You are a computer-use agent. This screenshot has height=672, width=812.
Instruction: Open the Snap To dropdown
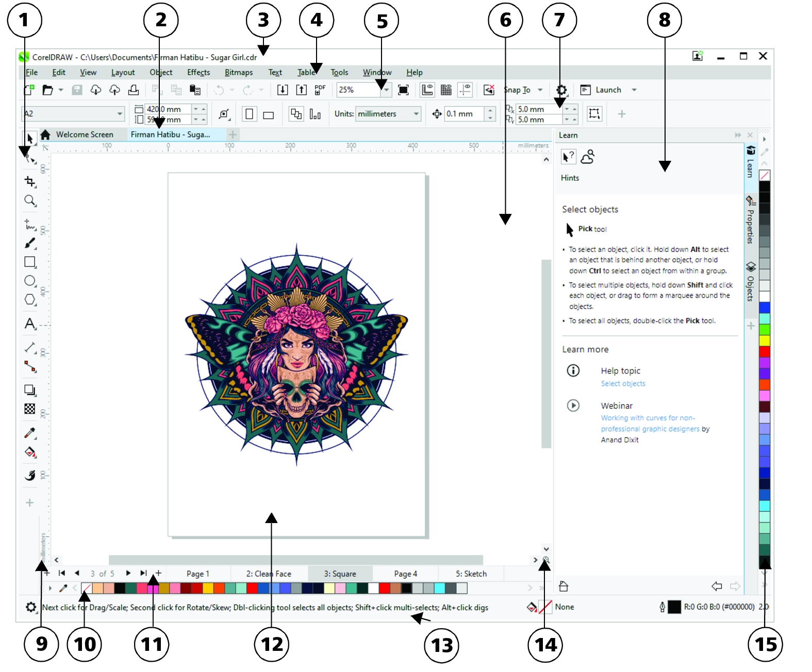tap(540, 90)
